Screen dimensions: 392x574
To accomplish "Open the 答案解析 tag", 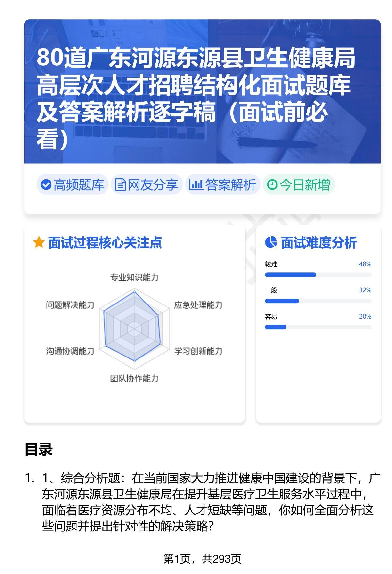I will [x=223, y=185].
